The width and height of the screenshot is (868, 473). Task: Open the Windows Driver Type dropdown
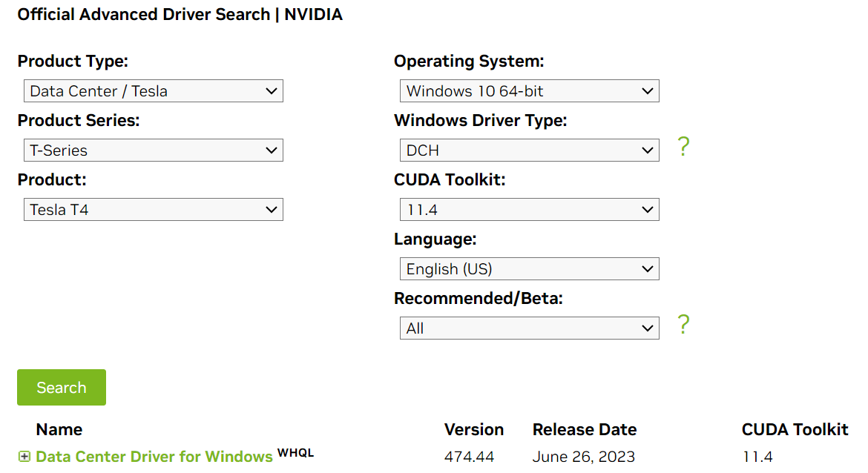[529, 150]
